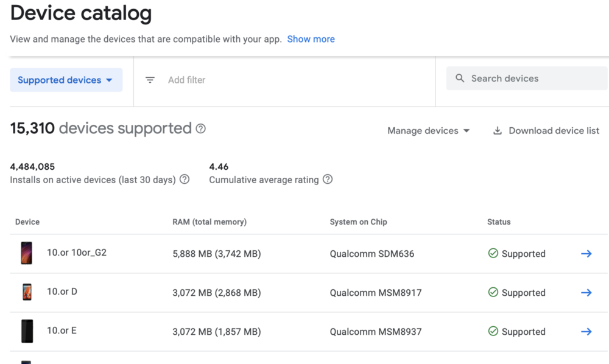Click the 10.or E phone thumbnail
Image resolution: width=609 pixels, height=364 pixels.
click(27, 331)
